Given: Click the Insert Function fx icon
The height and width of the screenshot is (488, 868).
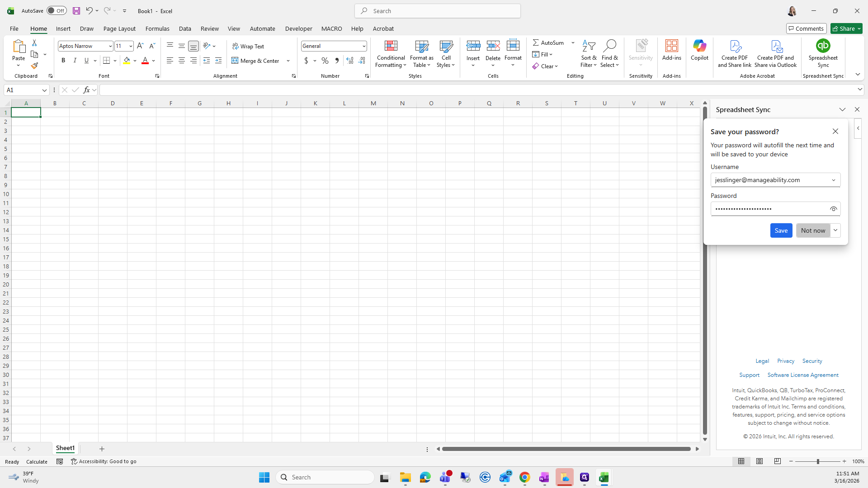Looking at the screenshot, I should click(86, 90).
